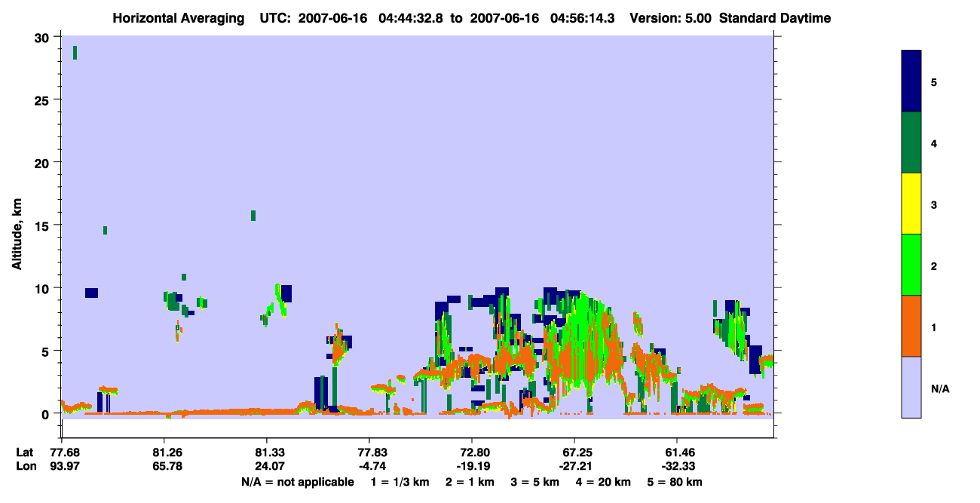This screenshot has height=503, width=980.
Task: Click the longitude value '-27.21'
Action: click(x=574, y=466)
